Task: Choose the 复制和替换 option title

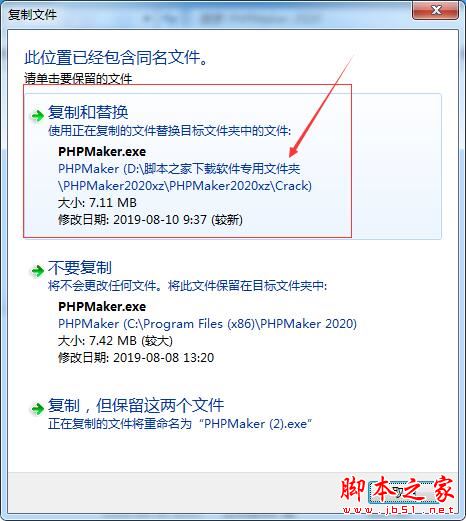Action: pos(88,112)
